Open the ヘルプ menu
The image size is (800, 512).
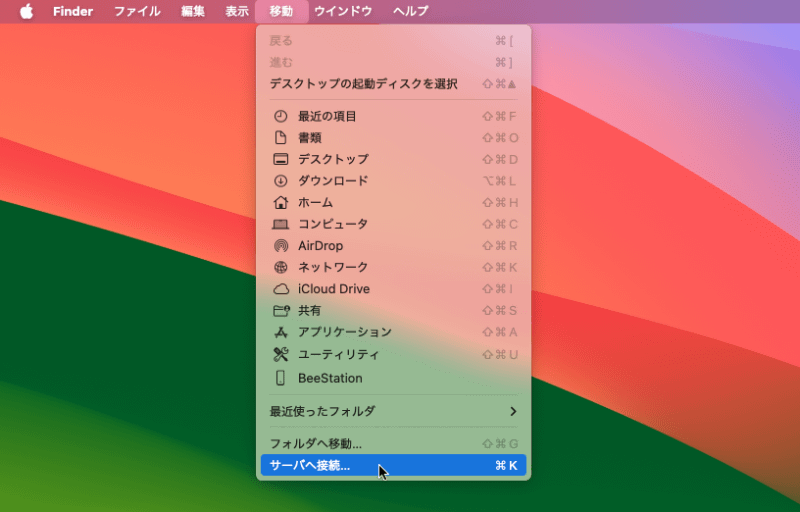(x=411, y=11)
